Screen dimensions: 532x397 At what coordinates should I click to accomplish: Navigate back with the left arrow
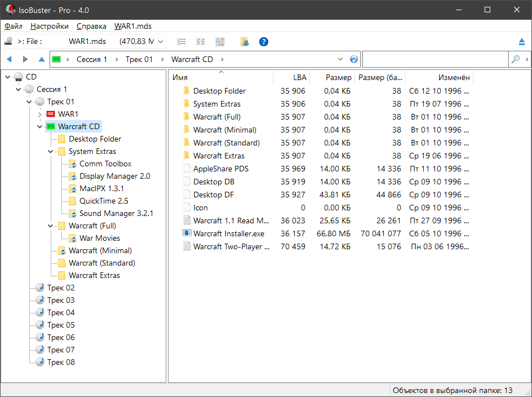tap(9, 59)
